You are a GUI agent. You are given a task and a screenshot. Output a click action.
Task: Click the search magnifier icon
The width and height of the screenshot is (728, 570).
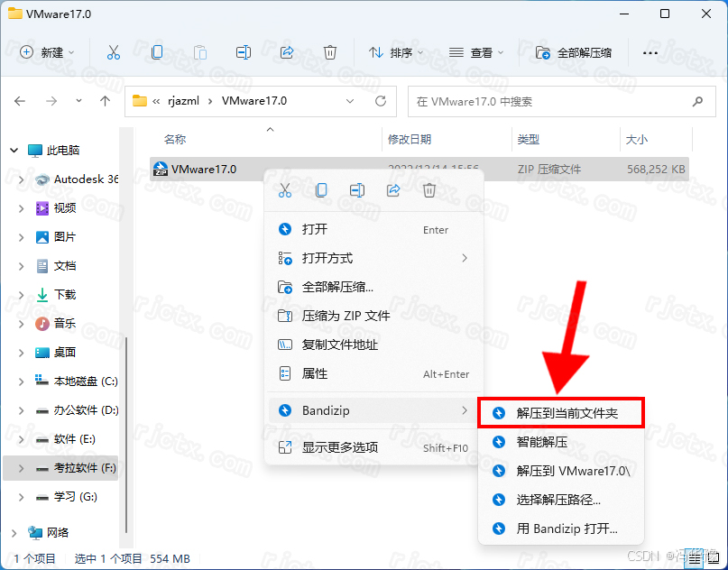[697, 101]
